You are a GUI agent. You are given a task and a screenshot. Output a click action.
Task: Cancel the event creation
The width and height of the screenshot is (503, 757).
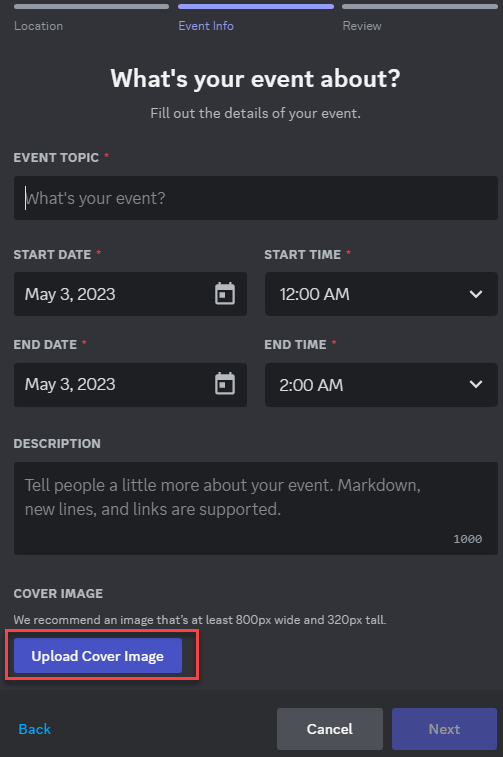coord(330,729)
